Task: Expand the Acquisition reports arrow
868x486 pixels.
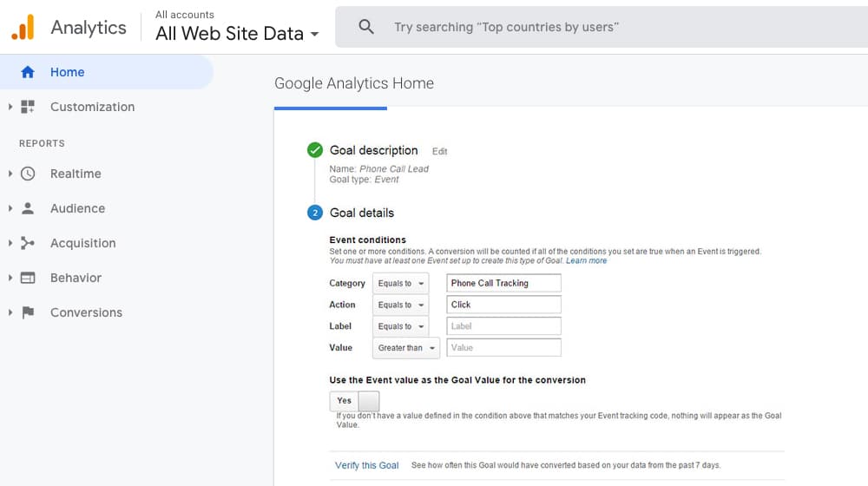Action: tap(10, 243)
